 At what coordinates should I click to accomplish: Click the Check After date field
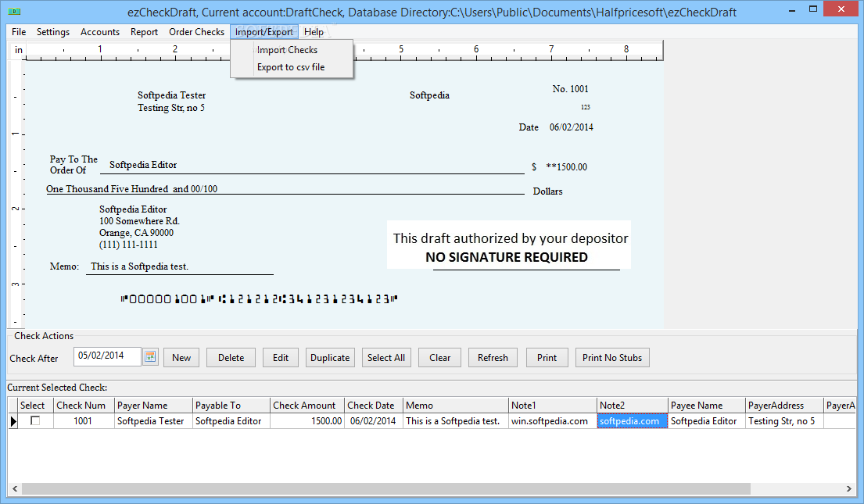[107, 356]
